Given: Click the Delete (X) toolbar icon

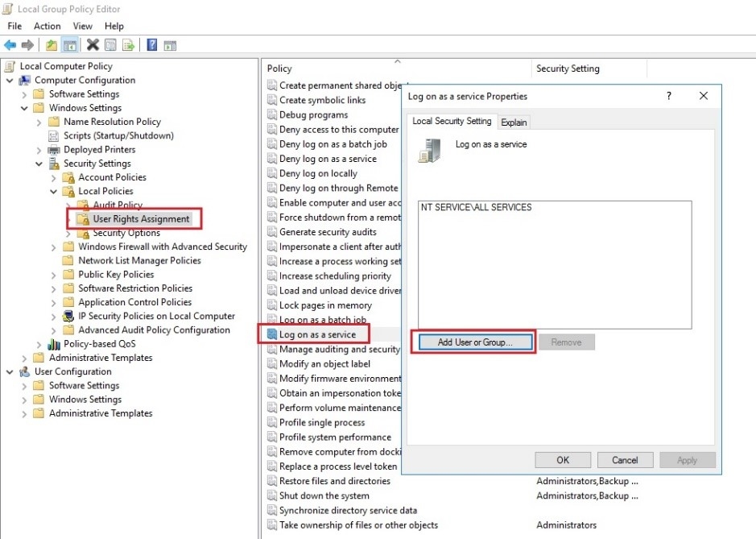Looking at the screenshot, I should pos(93,44).
